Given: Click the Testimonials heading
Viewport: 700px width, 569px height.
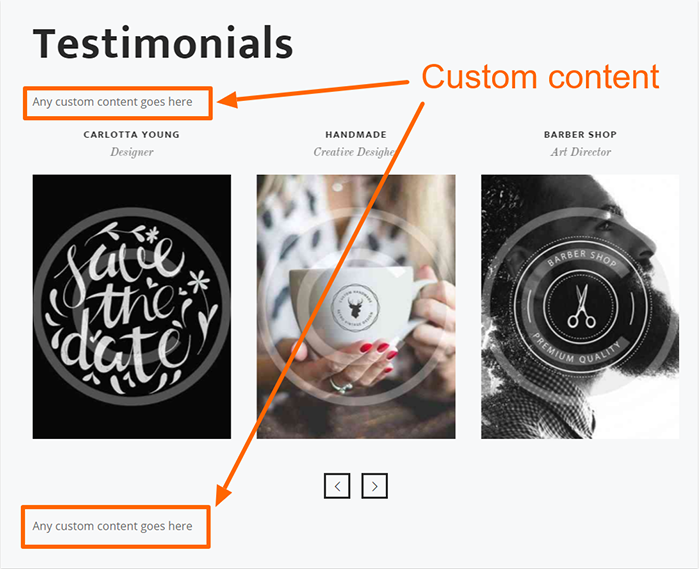Looking at the screenshot, I should click(163, 44).
